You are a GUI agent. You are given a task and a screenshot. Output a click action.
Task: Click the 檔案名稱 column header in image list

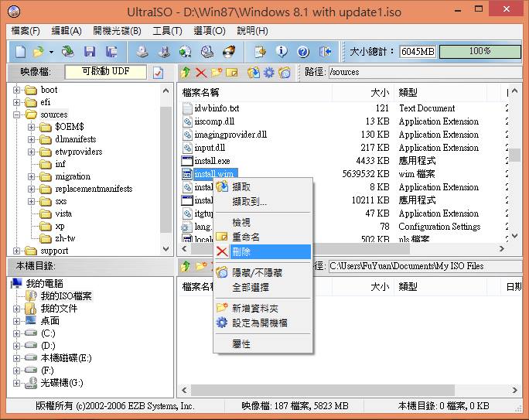[x=254, y=93]
